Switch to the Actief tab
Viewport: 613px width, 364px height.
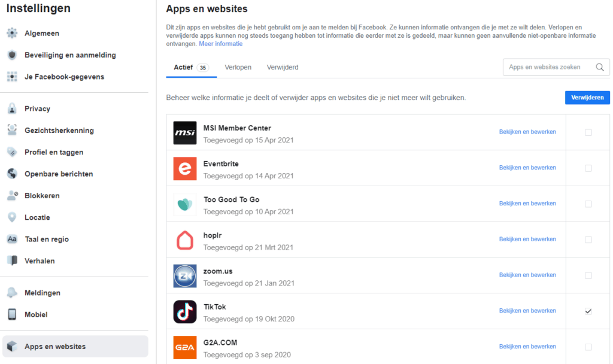tap(191, 67)
